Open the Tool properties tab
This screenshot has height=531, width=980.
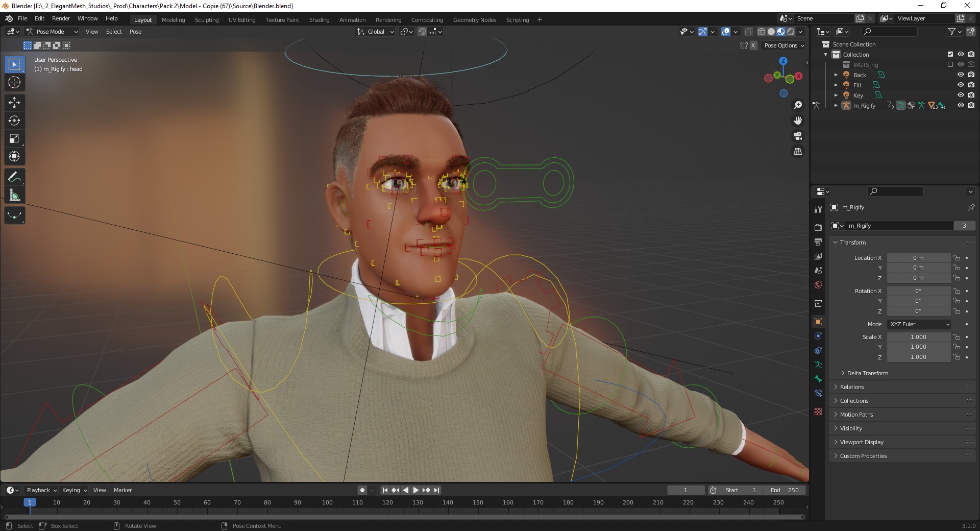(x=818, y=209)
